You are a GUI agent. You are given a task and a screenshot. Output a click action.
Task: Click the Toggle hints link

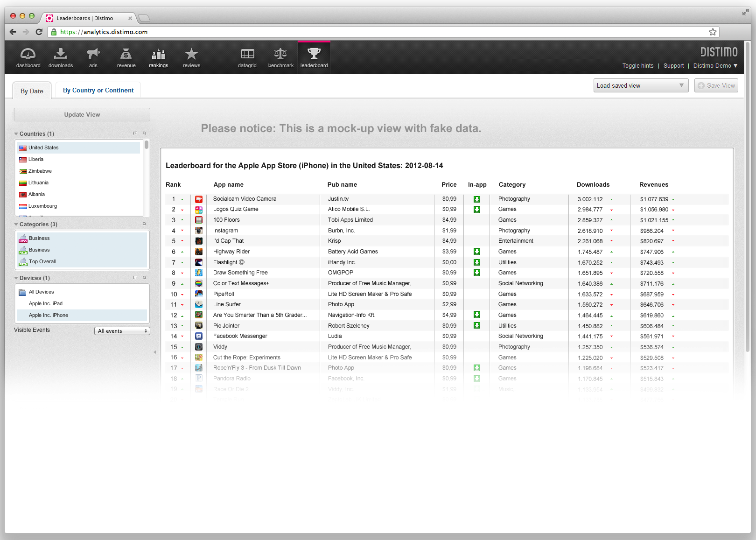tap(637, 66)
